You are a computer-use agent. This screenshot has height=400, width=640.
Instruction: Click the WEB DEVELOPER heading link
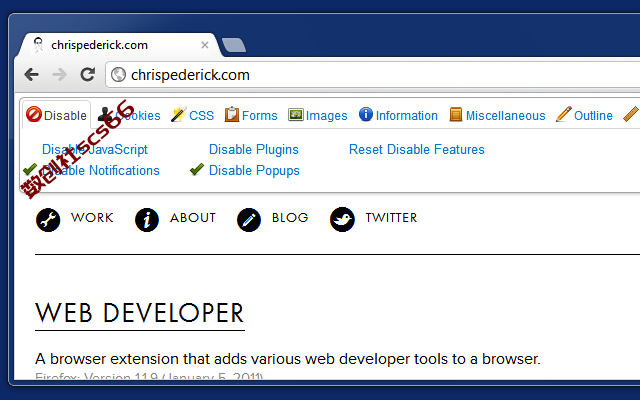click(140, 313)
